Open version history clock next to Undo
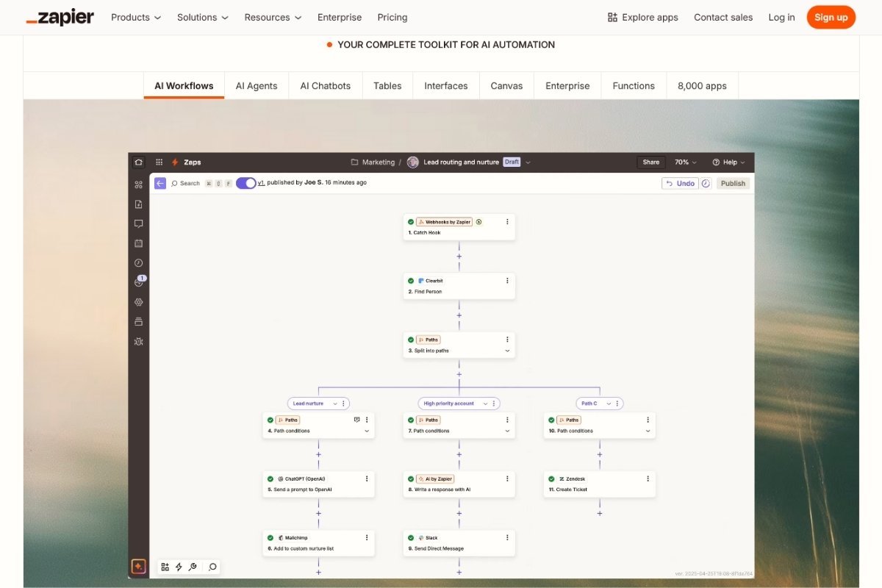The image size is (882, 588). [x=706, y=183]
